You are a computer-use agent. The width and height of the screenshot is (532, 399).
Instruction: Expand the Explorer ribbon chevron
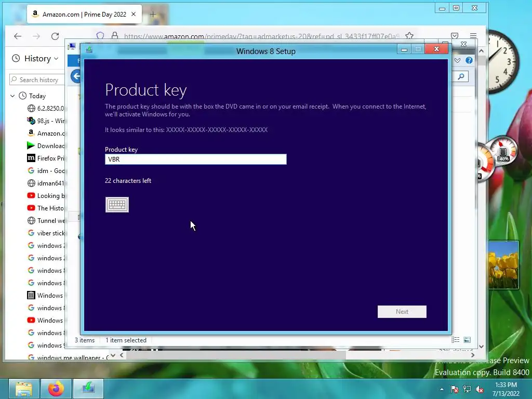(x=457, y=60)
